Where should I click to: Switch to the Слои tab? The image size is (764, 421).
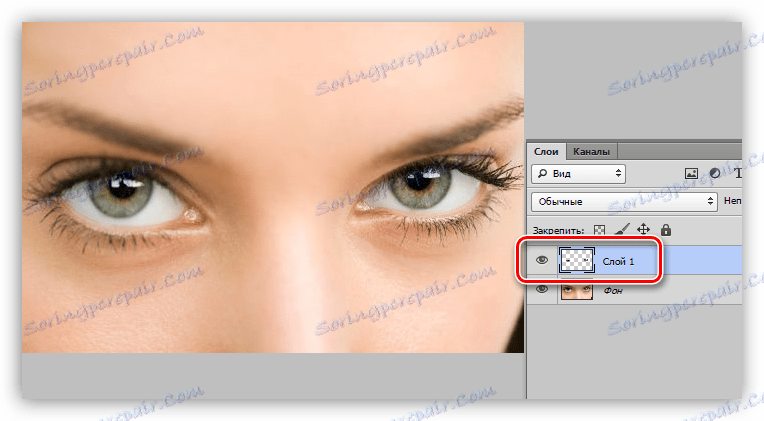[546, 152]
